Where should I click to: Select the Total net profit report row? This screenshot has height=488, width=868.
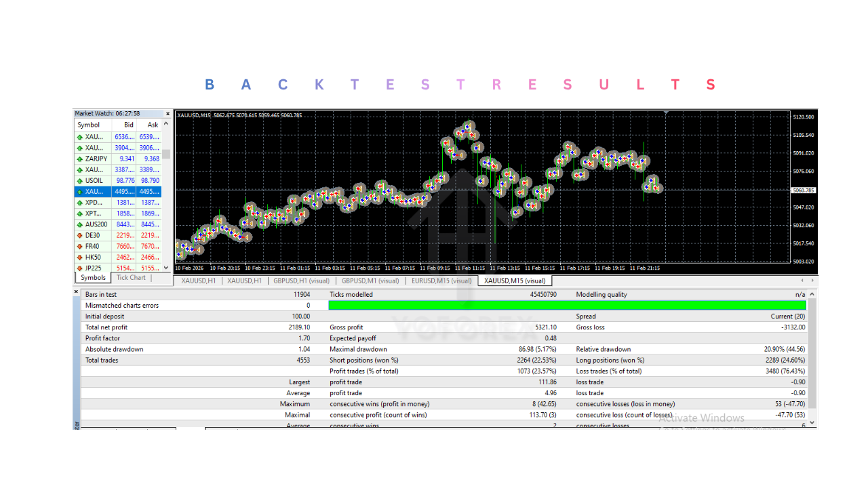136,327
